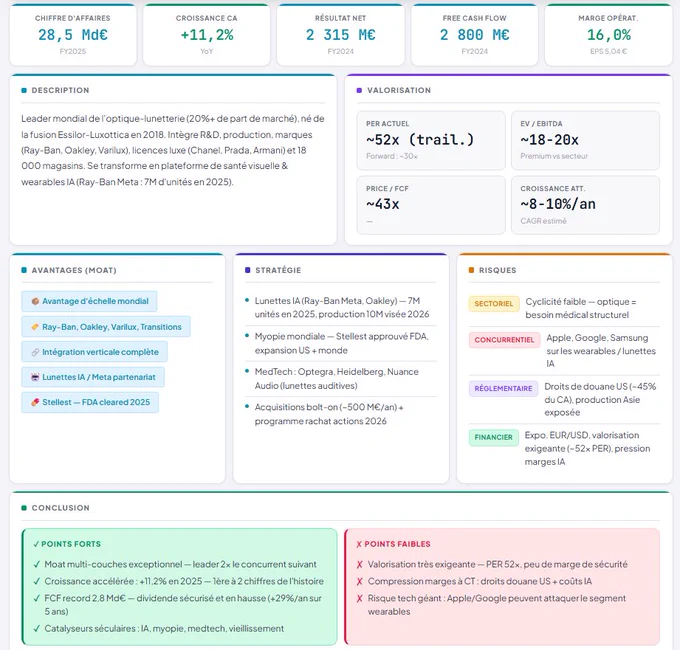Click the AVANTAGES (MOAT) heading

74,270
